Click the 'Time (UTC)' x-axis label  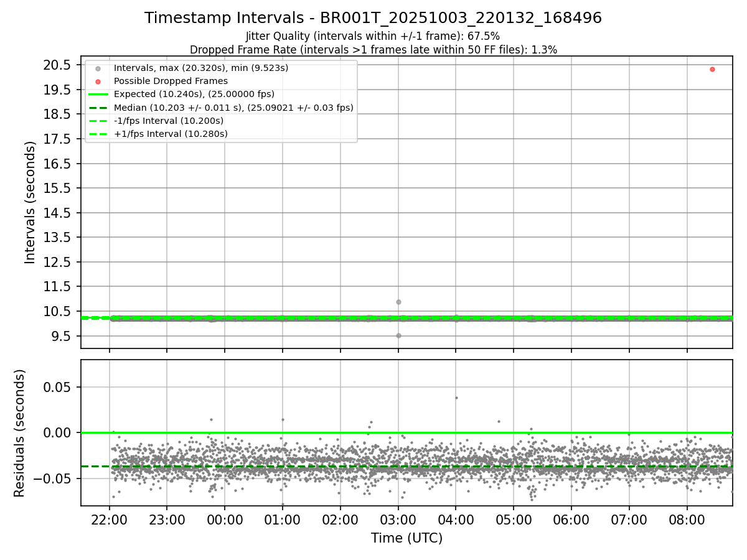pos(406,538)
